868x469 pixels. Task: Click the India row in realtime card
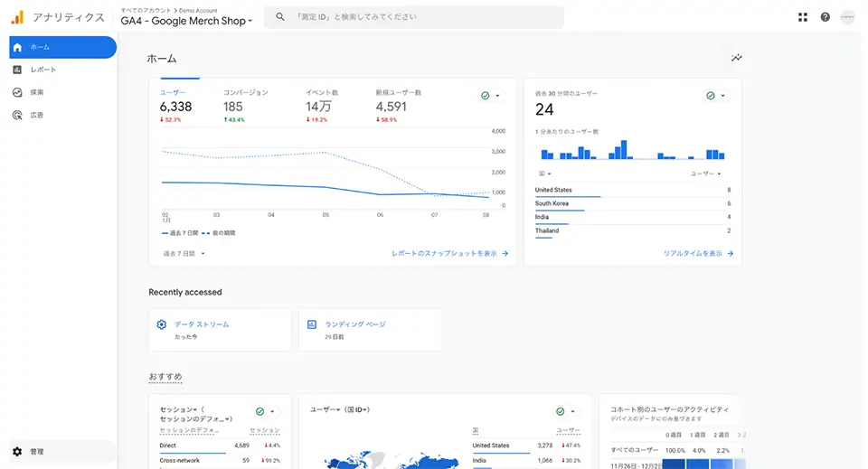coord(633,218)
